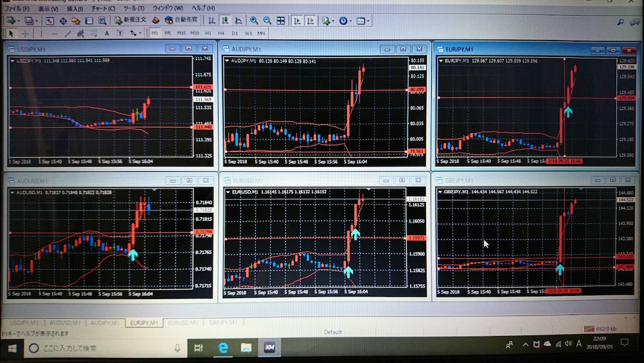Viewport: 644px width, 363px height.
Task: Click the 新規注文 new order button
Action: (130, 20)
